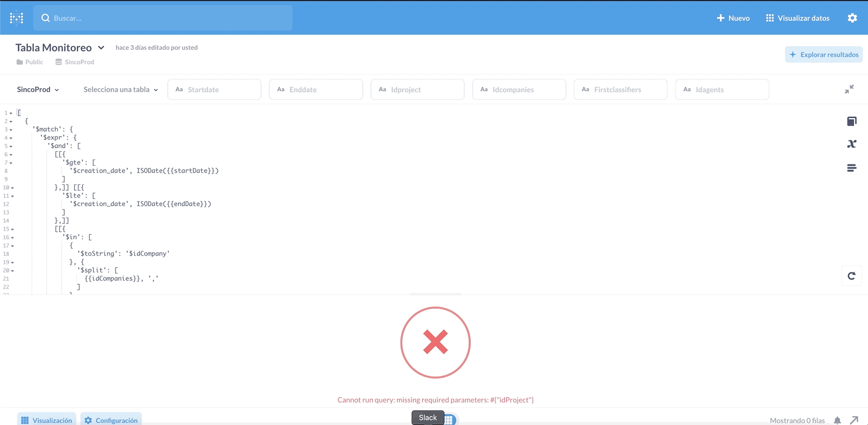Click the '$creation_date' endDate code line

141,204
